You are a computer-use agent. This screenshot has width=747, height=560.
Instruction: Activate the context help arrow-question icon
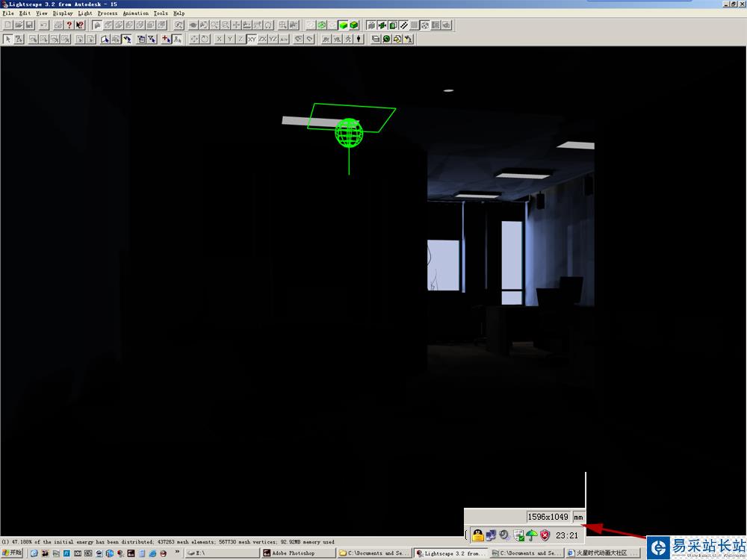[x=80, y=25]
